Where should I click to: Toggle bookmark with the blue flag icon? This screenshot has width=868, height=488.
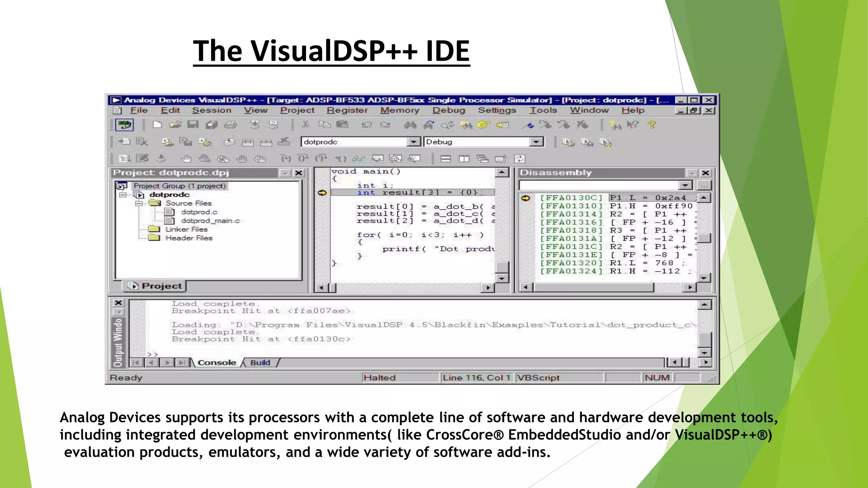pos(529,125)
